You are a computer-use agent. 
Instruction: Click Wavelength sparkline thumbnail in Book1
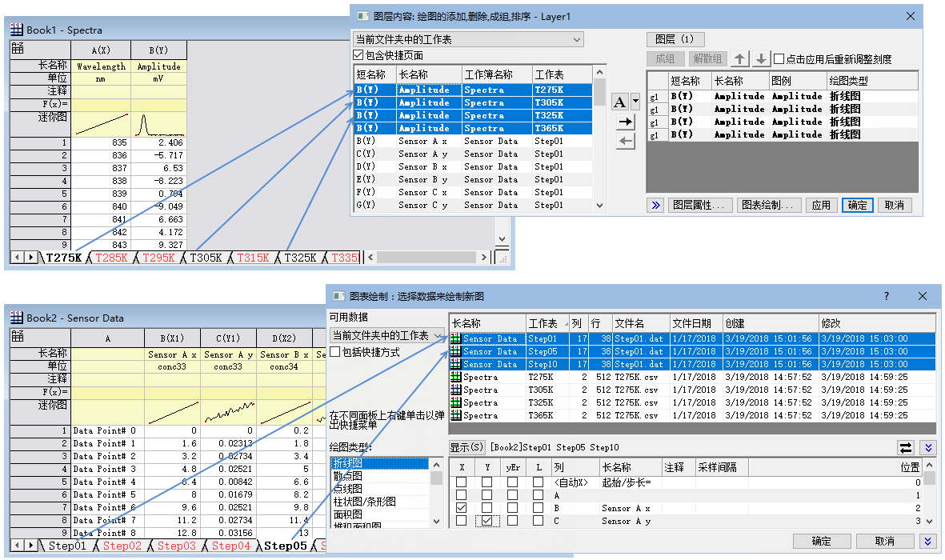102,124
